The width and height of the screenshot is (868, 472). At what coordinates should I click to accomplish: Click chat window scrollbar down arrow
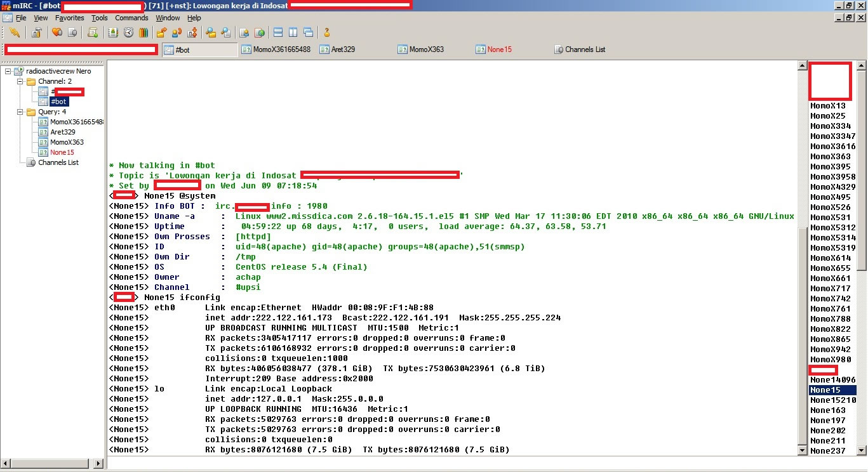point(802,451)
